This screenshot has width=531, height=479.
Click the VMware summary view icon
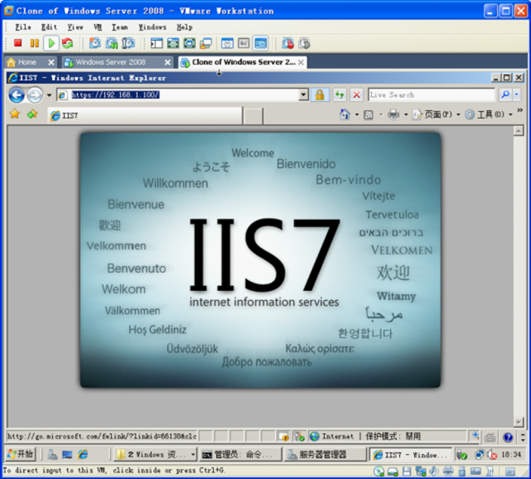227,43
